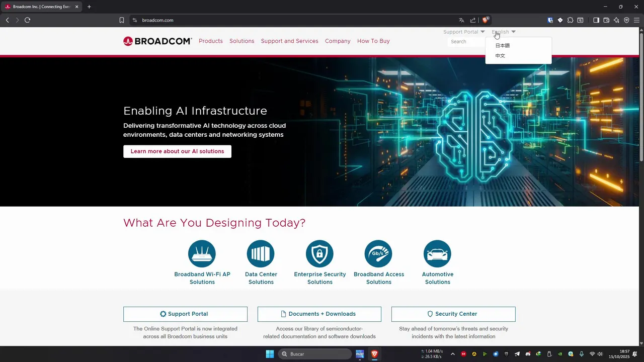Select 日本語 from the language list

click(503, 46)
